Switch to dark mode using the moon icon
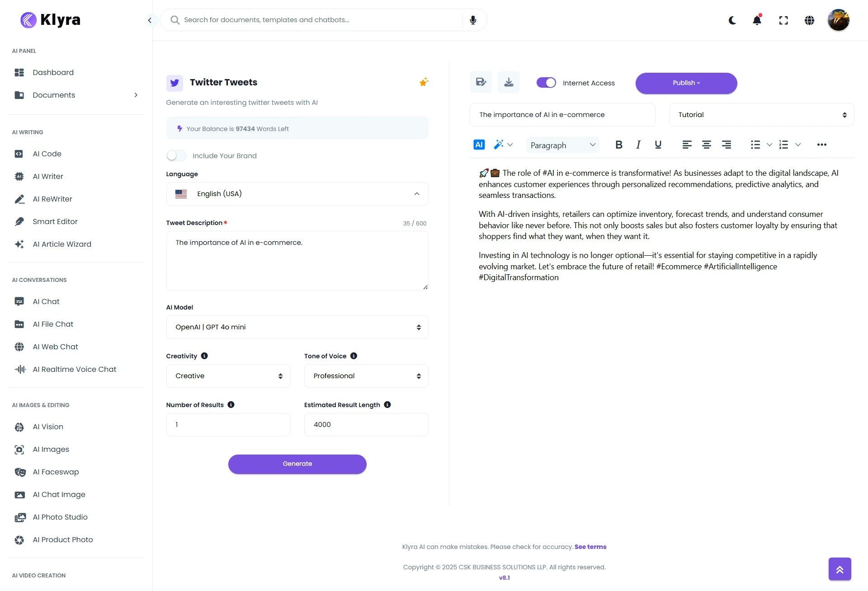Image resolution: width=868 pixels, height=591 pixels. [x=732, y=20]
